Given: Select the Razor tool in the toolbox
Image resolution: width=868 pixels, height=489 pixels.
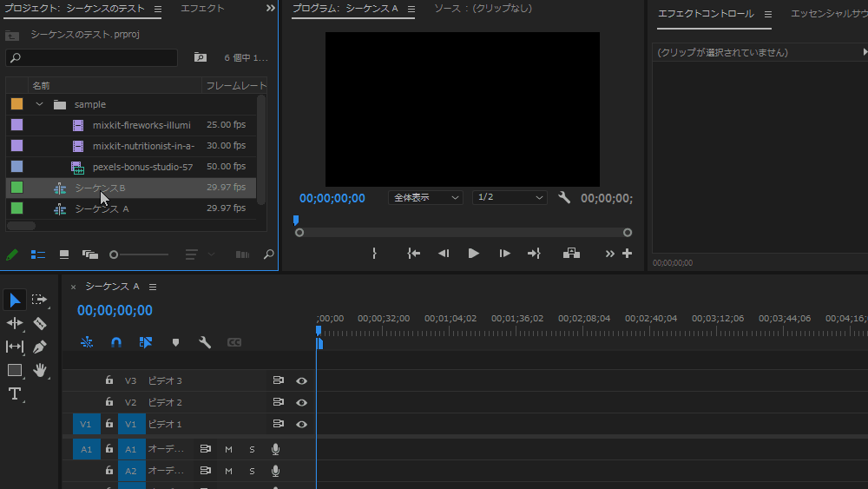Looking at the screenshot, I should point(39,323).
